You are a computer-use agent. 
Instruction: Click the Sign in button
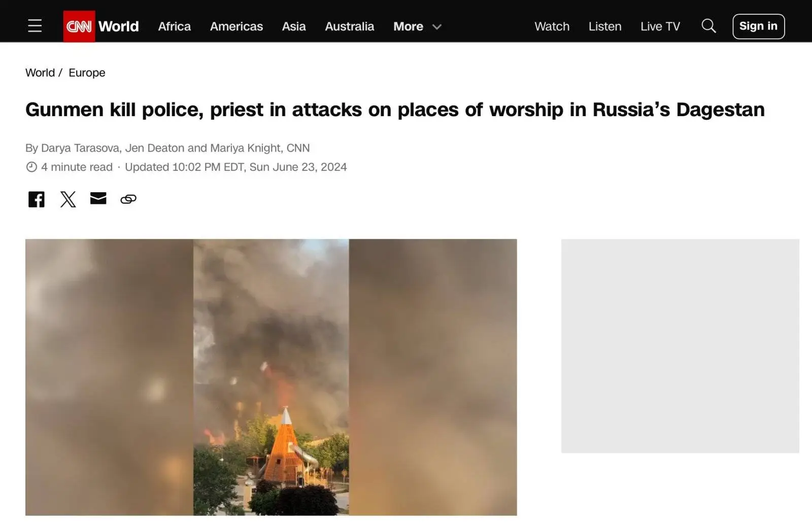point(759,26)
